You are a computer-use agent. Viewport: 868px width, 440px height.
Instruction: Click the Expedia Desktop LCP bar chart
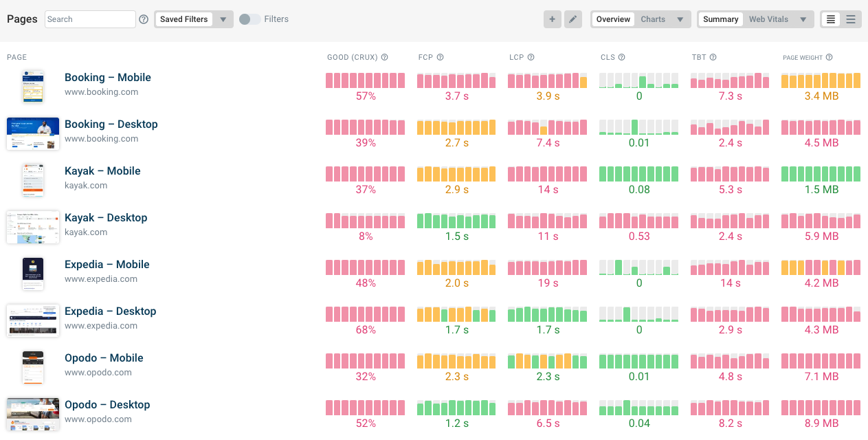coord(548,314)
